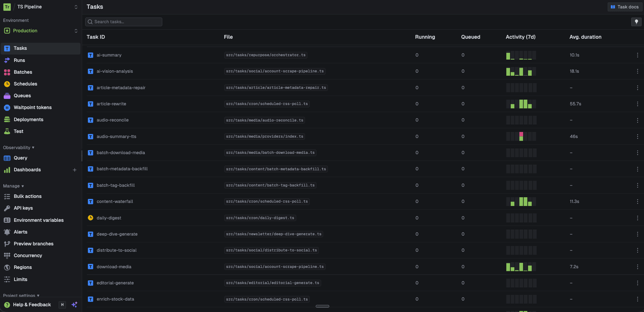The width and height of the screenshot is (644, 312).
Task: Click the Batches icon
Action: 7,72
